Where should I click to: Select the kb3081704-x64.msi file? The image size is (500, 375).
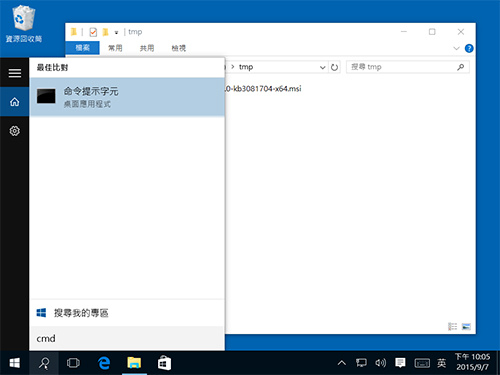tap(263, 89)
